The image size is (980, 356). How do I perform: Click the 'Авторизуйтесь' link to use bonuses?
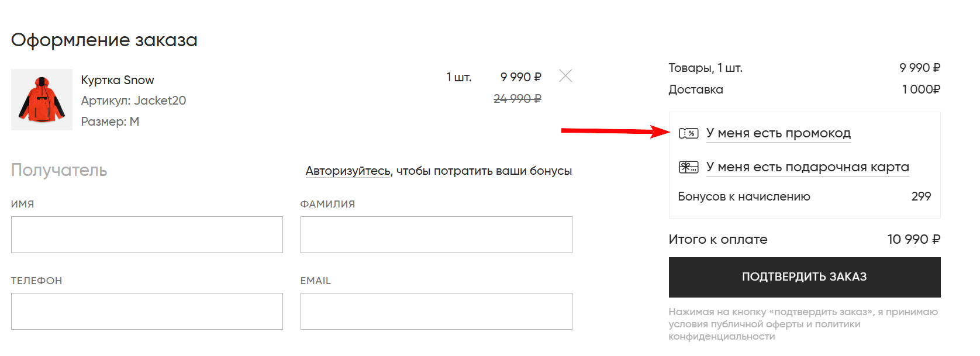347,171
